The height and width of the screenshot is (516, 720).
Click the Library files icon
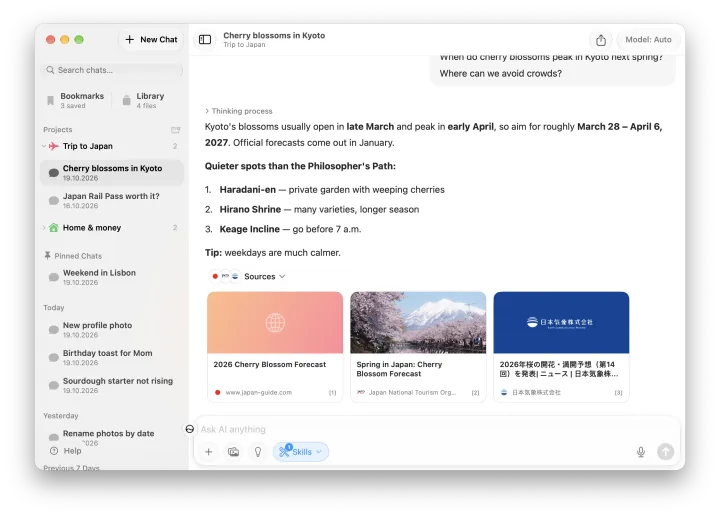tap(126, 100)
